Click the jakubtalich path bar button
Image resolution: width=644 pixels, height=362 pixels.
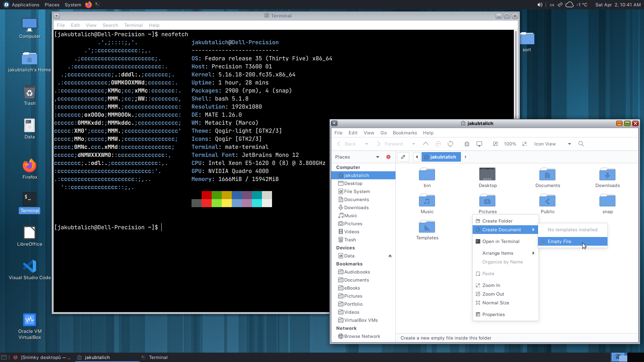tap(441, 157)
